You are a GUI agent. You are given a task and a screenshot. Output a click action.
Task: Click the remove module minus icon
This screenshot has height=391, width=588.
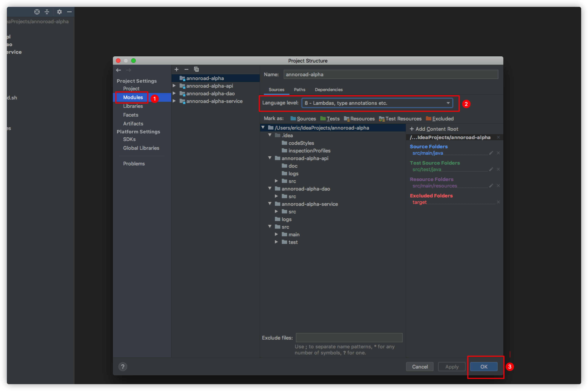point(186,69)
